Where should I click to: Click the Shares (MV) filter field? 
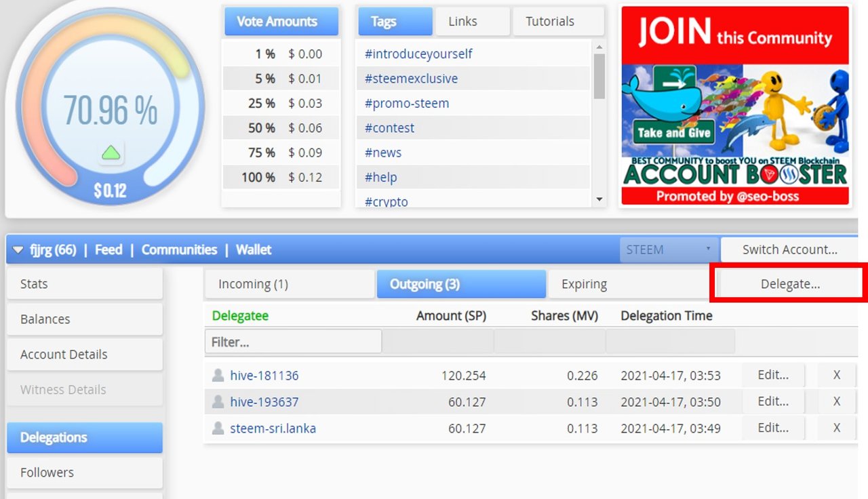coord(549,342)
